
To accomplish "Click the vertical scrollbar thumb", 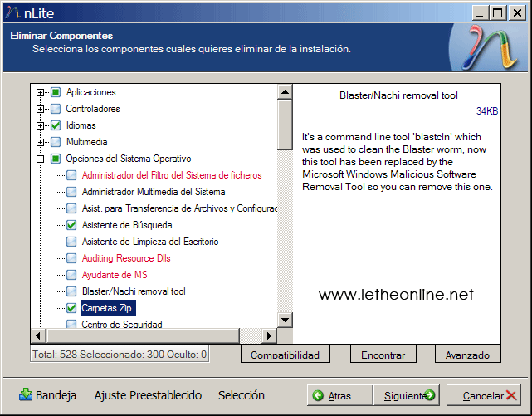I will pyautogui.click(x=285, y=125).
